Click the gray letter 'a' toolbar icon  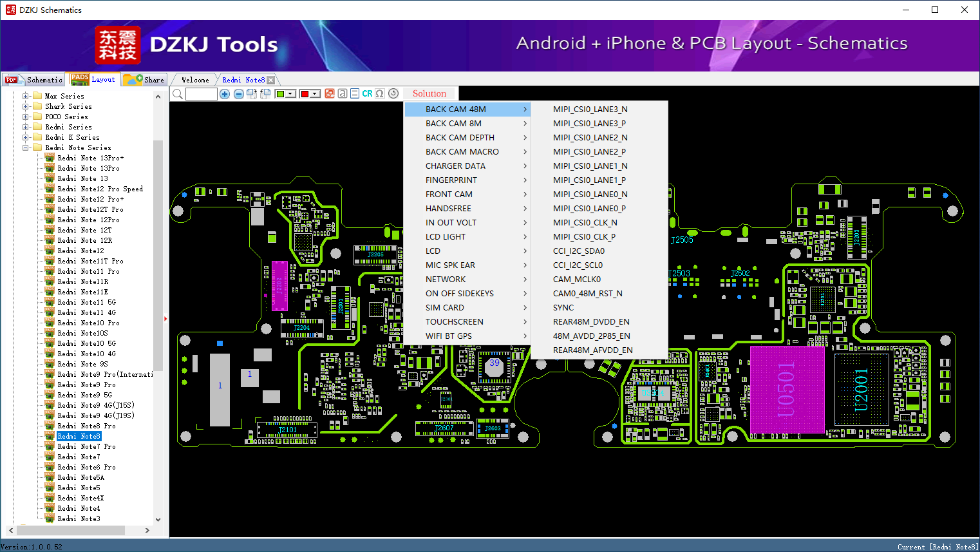click(343, 93)
